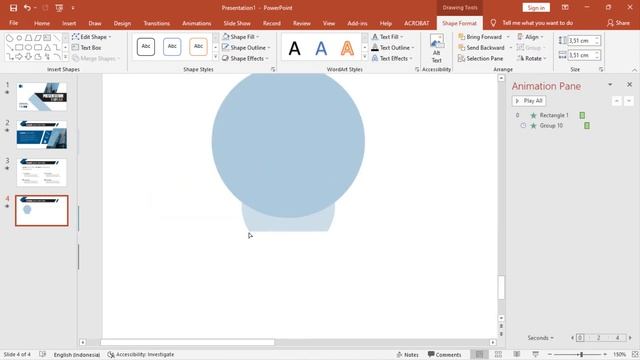Switch to the Animations tab

(196, 23)
